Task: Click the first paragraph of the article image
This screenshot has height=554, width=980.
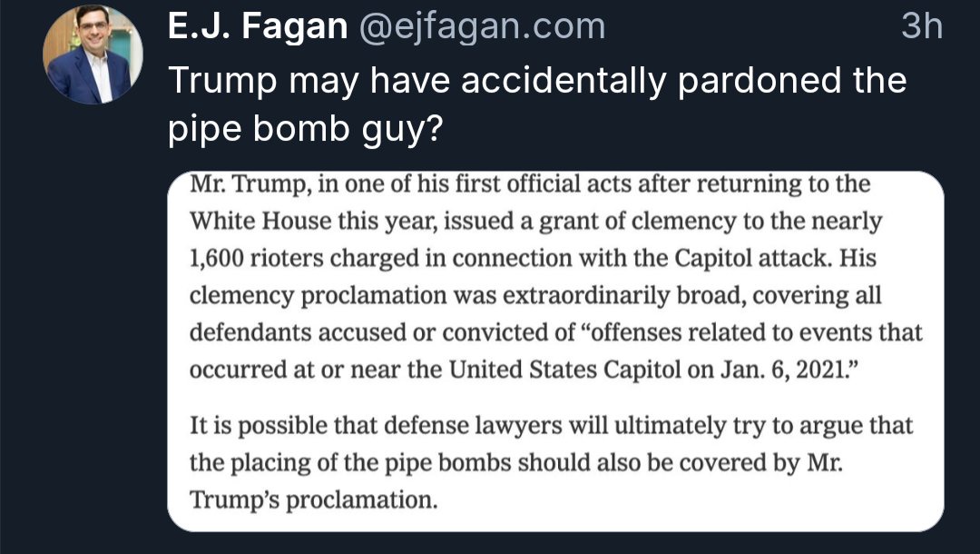Action: click(x=554, y=277)
